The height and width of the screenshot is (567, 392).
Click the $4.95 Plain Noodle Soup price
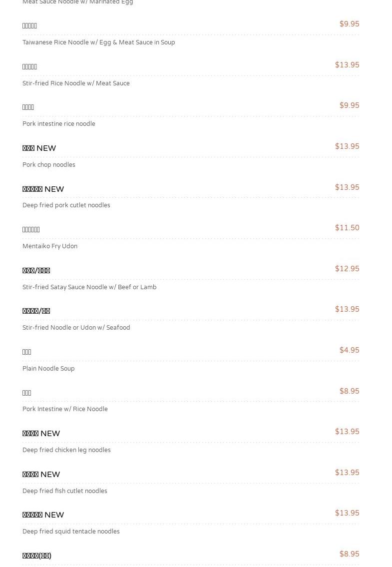click(349, 350)
